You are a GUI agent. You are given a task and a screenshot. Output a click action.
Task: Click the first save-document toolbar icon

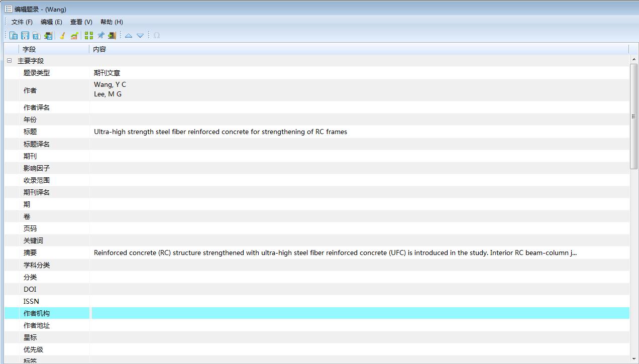[14, 36]
